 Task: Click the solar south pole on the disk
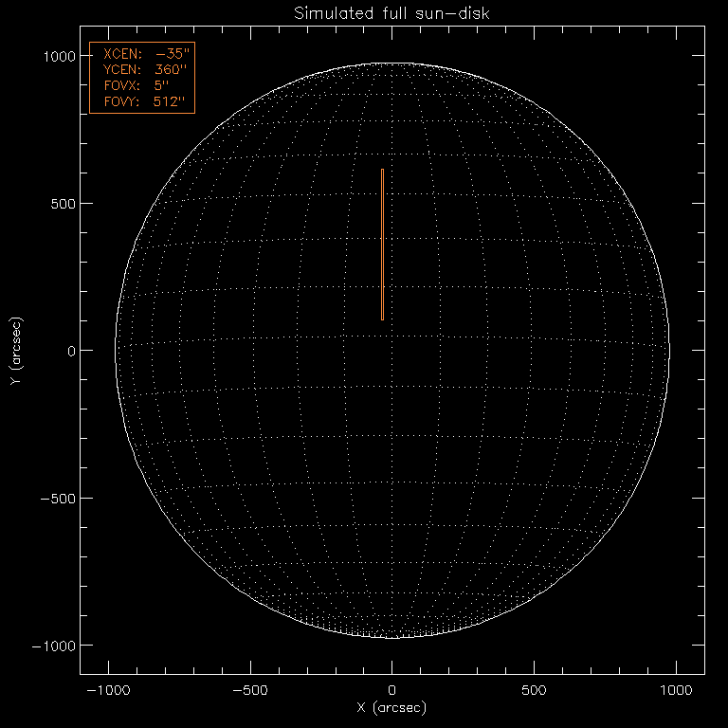pos(391,636)
